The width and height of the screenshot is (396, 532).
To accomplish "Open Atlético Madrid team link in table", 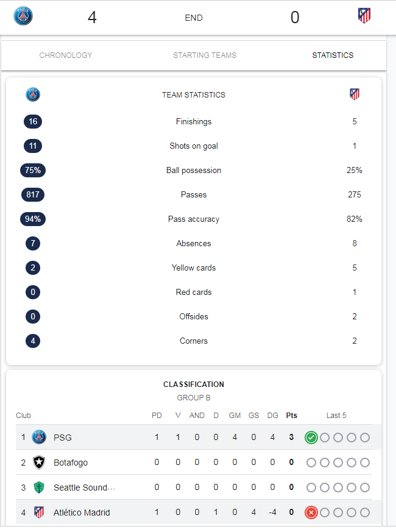I will coord(82,512).
